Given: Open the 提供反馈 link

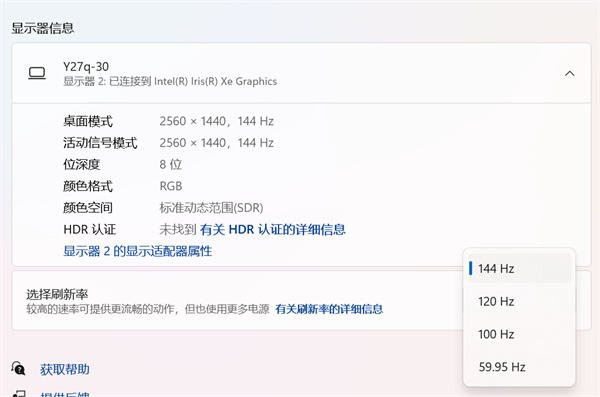Looking at the screenshot, I should 65,394.
